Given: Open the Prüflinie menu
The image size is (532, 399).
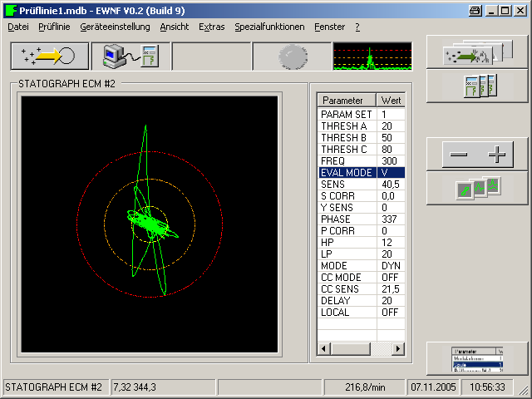Looking at the screenshot, I should click(x=54, y=27).
